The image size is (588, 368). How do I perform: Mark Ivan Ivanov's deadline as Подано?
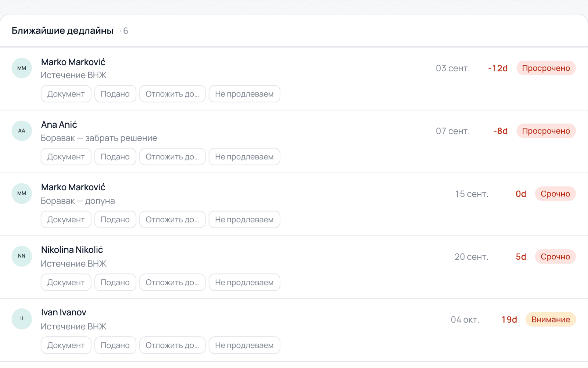coord(115,346)
